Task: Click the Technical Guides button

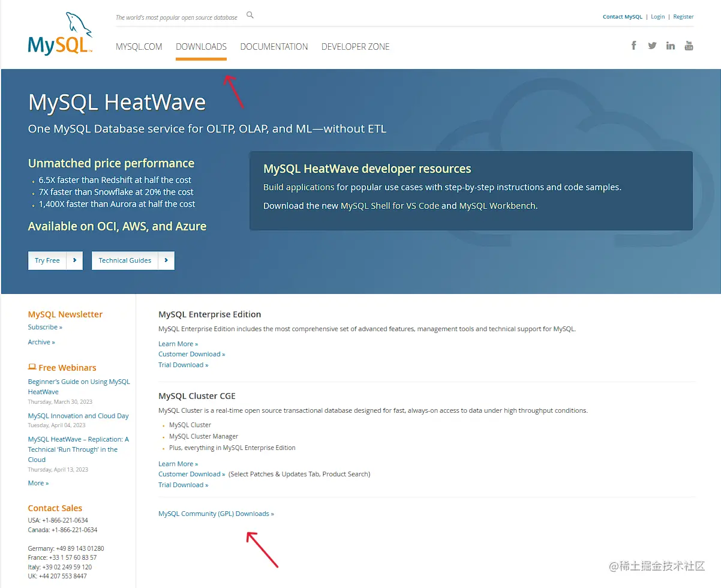Action: pyautogui.click(x=133, y=260)
